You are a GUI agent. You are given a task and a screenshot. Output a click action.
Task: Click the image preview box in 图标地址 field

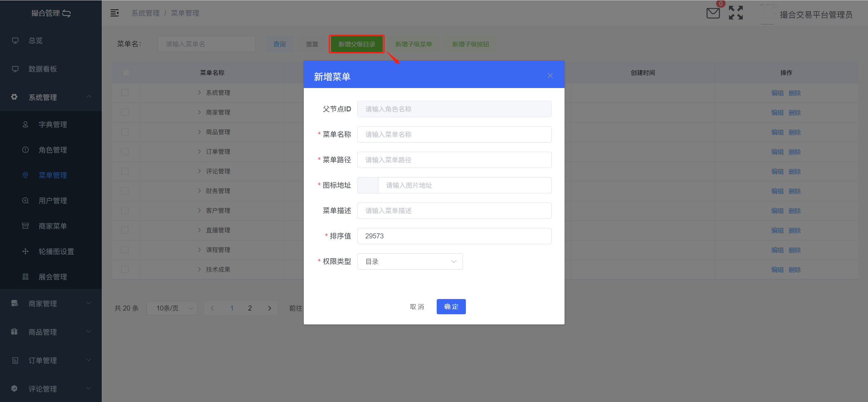tap(368, 185)
